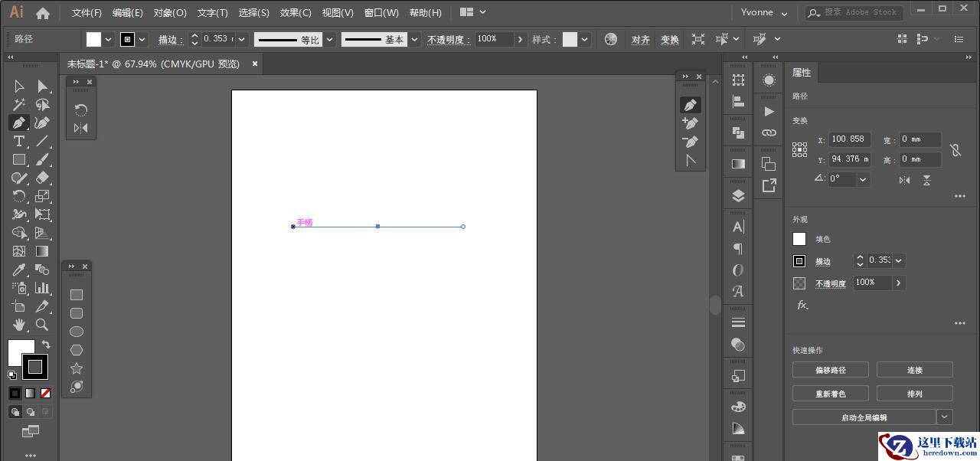Select the Zoom magnifier tool
980x461 pixels.
point(43,325)
